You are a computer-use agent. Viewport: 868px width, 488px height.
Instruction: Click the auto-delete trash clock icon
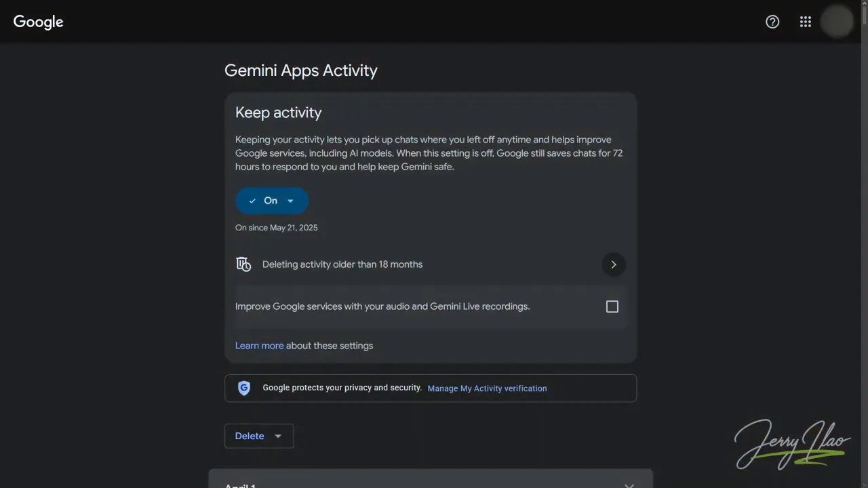[243, 264]
